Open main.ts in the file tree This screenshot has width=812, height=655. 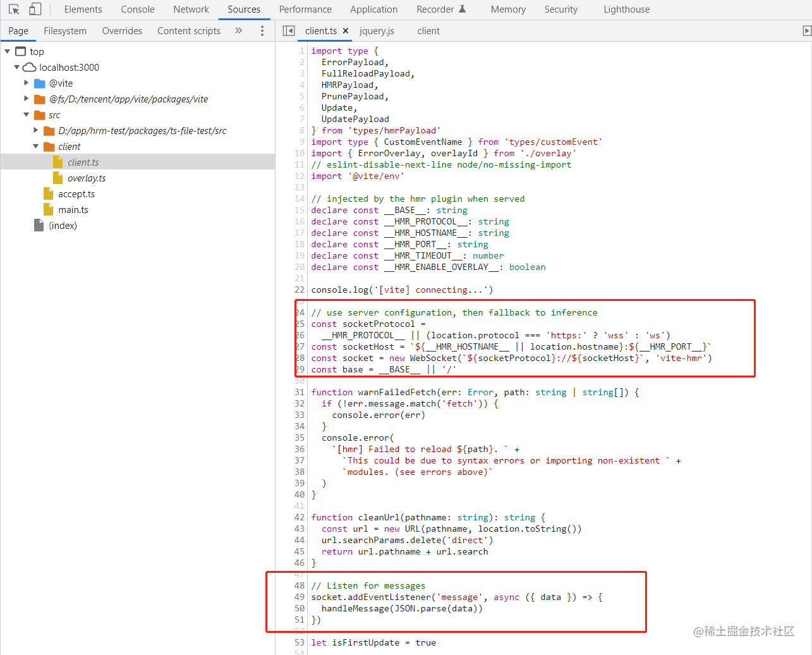[x=73, y=210]
